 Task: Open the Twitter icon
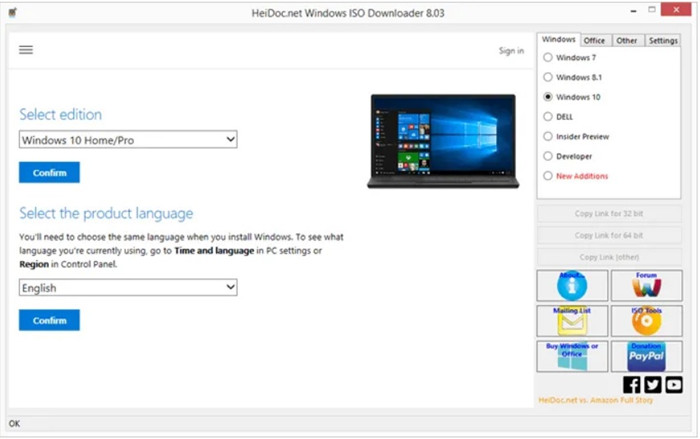[x=653, y=384]
